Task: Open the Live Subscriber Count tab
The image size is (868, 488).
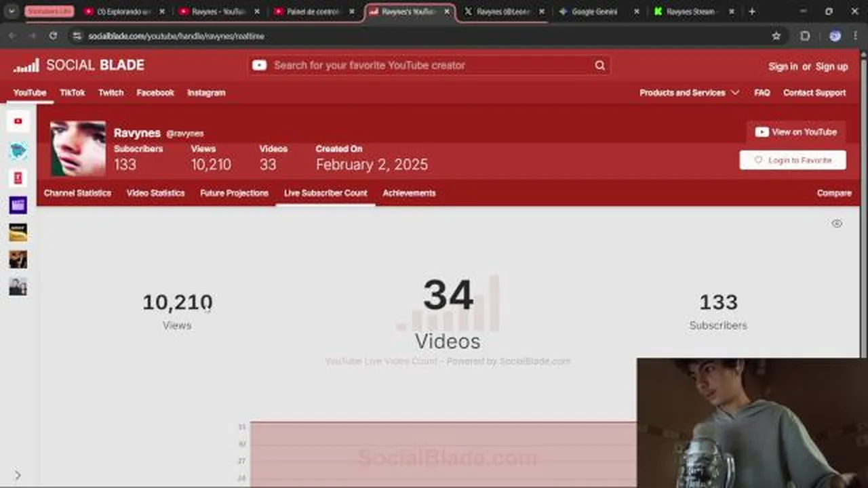Action: pos(325,193)
